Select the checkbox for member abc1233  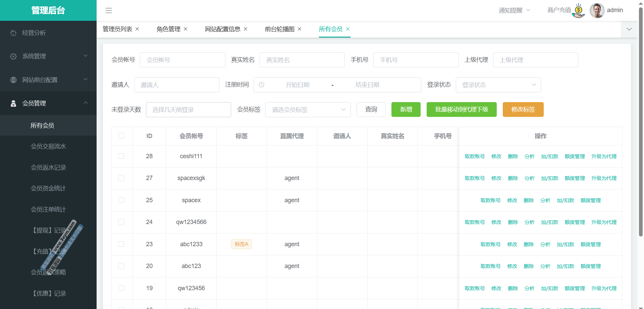coord(121,244)
